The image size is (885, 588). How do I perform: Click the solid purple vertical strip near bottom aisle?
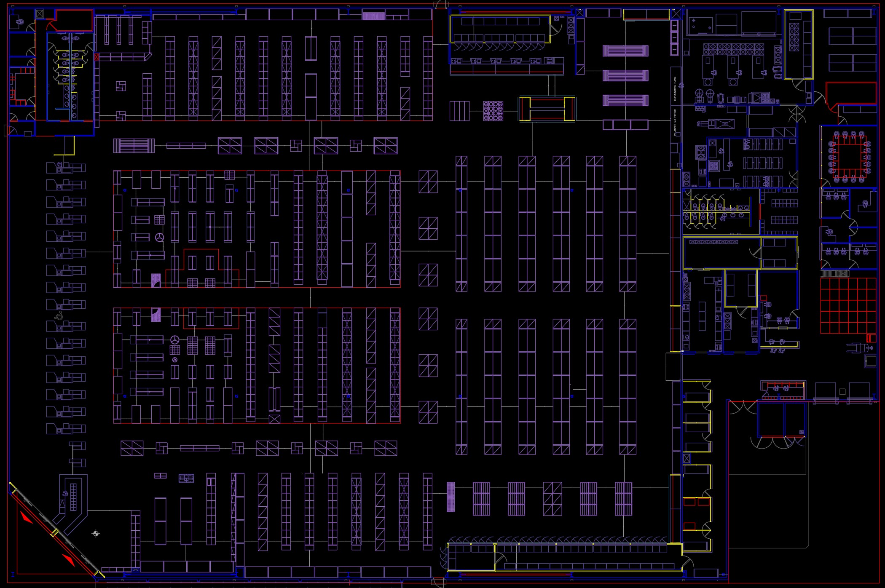point(451,497)
